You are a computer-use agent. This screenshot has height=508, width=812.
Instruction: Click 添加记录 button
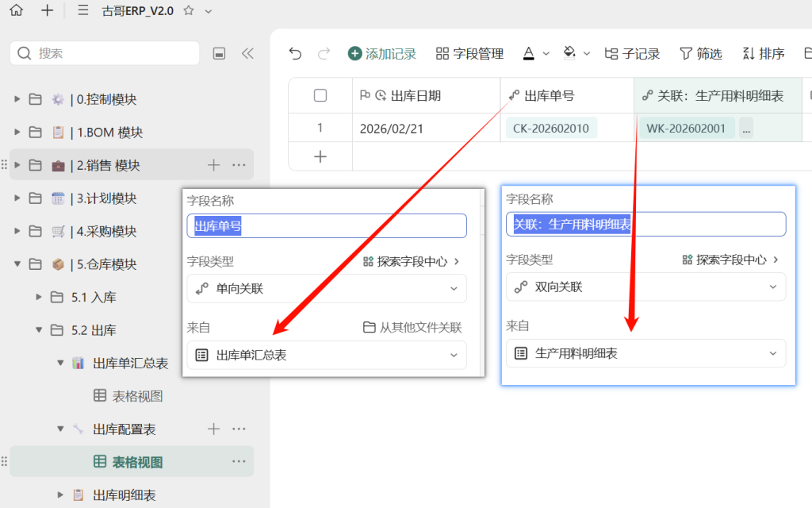click(382, 53)
